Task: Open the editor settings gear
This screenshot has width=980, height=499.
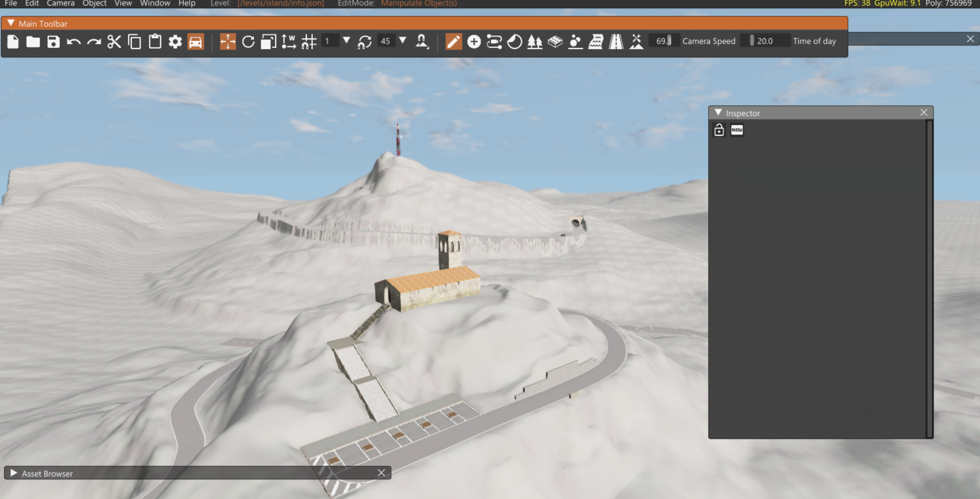Action: tap(175, 41)
